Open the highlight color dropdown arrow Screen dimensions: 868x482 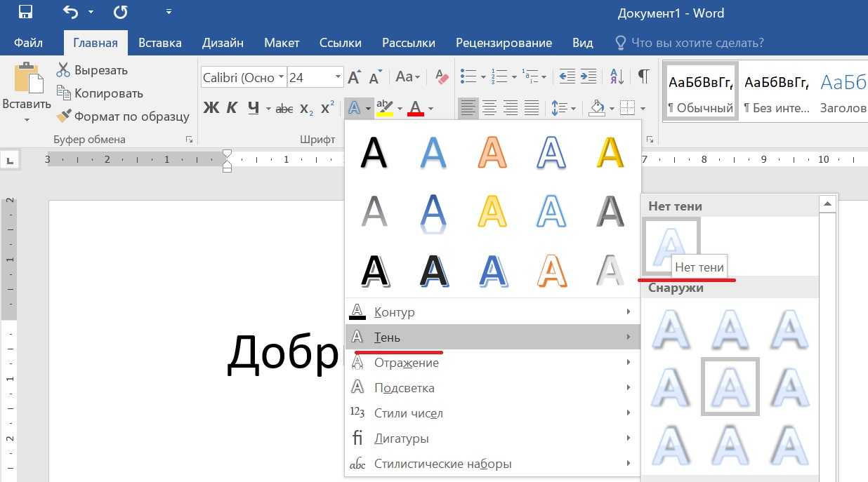(400, 108)
